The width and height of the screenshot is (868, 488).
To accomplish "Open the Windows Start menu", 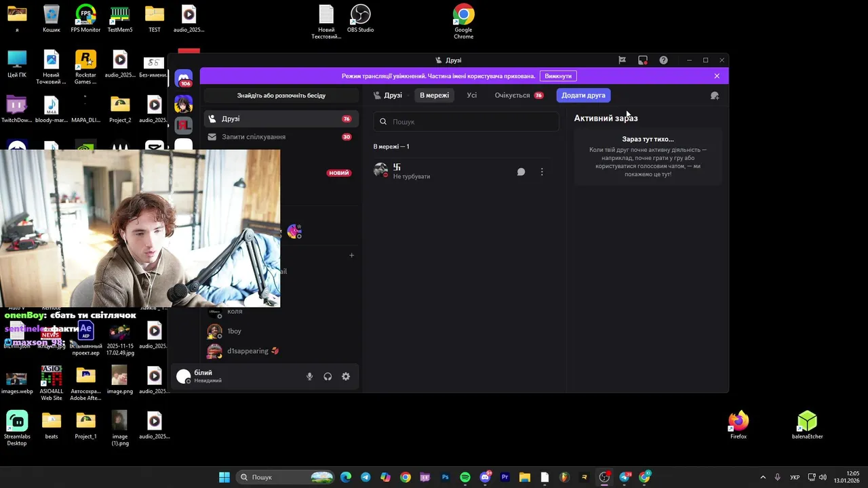I will [x=224, y=477].
